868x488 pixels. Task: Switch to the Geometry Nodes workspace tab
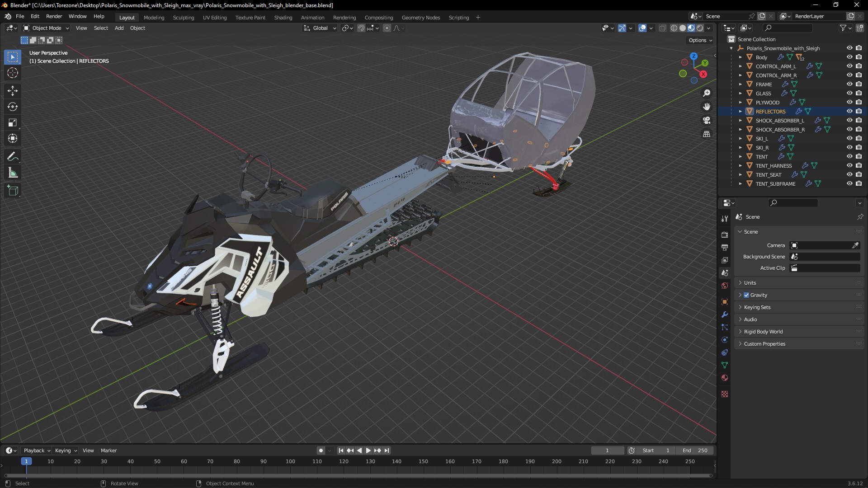[420, 18]
